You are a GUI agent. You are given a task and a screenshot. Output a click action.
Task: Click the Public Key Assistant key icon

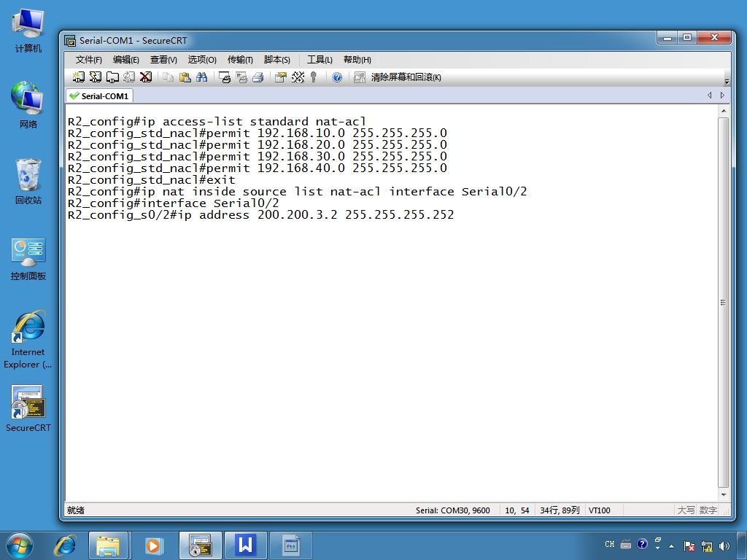click(x=314, y=77)
